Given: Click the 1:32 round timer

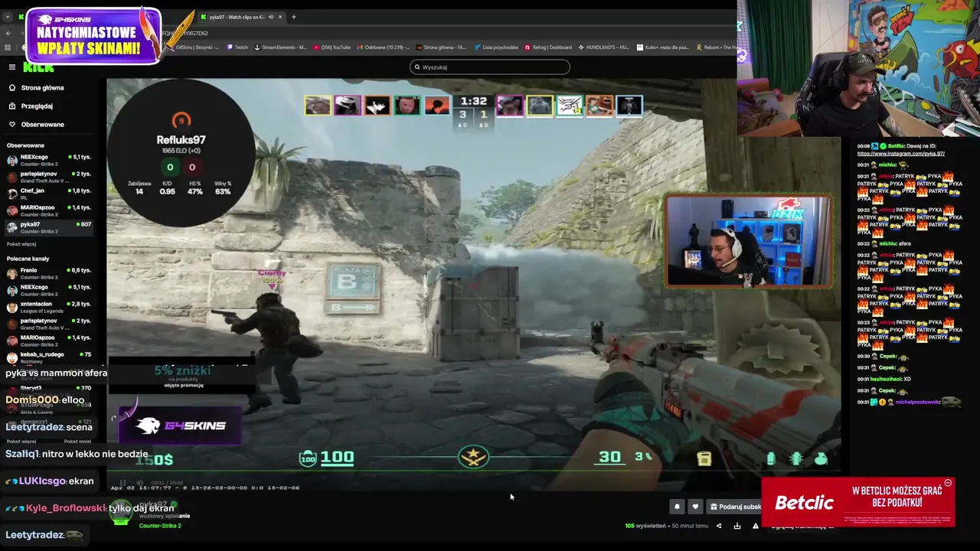Looking at the screenshot, I should click(473, 101).
